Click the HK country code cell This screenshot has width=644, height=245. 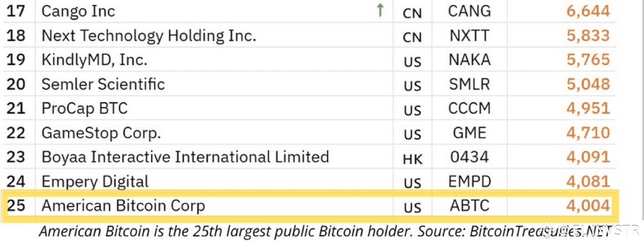click(x=413, y=159)
